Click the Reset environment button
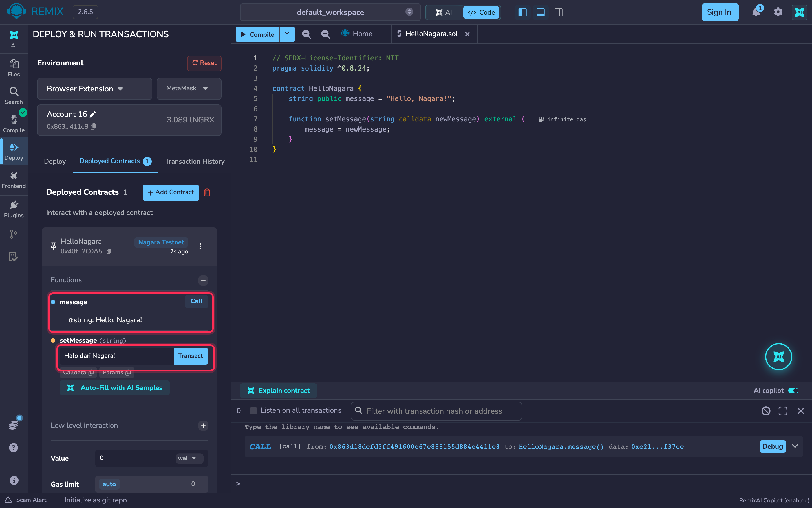 pos(204,63)
